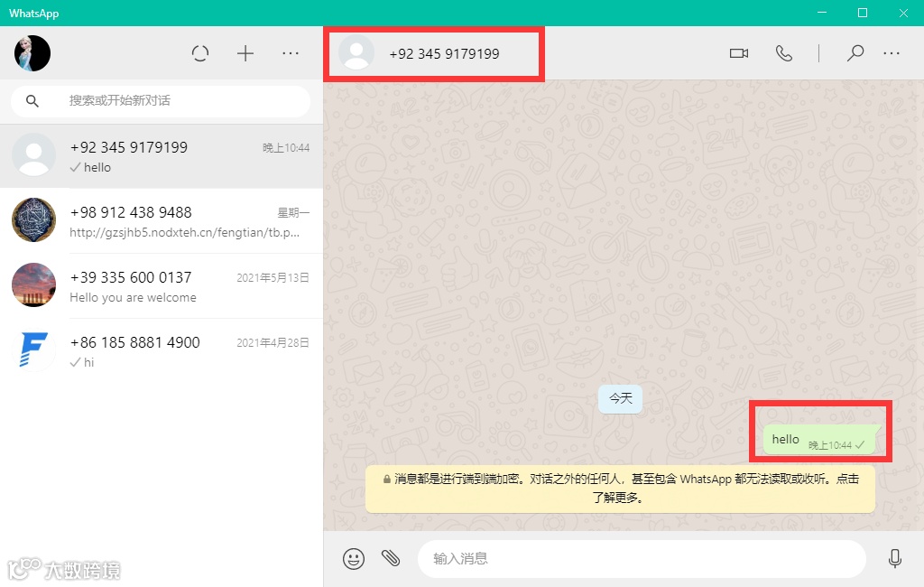Record a voice message with microphone
Screen dimensions: 924x587
click(x=894, y=558)
